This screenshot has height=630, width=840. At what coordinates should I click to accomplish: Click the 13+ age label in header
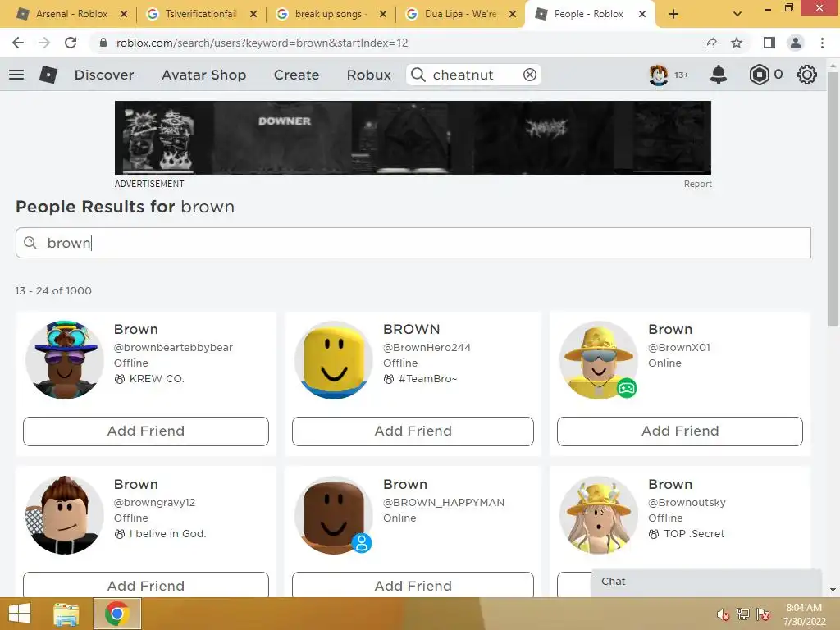tap(682, 75)
